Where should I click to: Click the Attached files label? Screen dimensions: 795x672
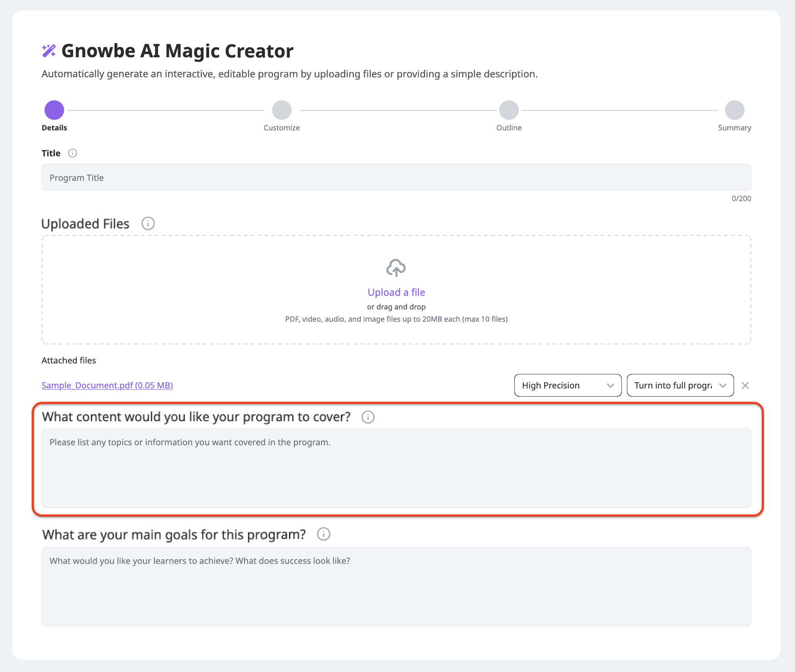(69, 360)
